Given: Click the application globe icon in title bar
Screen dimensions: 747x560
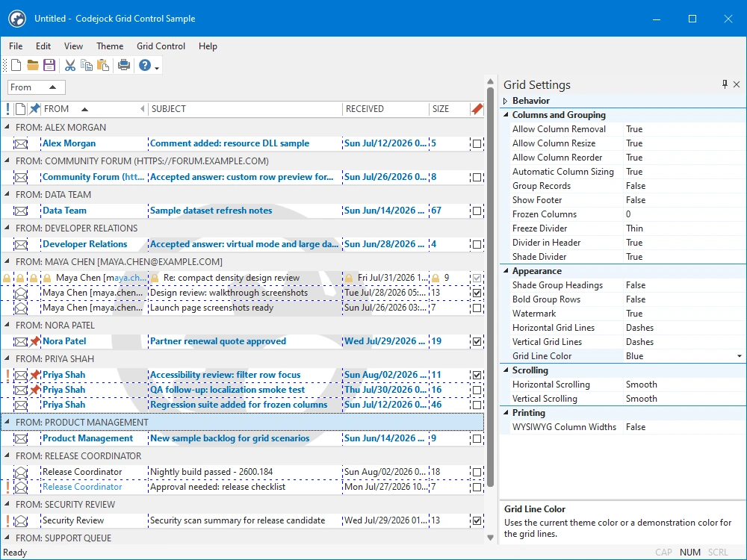Looking at the screenshot, I should [17, 19].
